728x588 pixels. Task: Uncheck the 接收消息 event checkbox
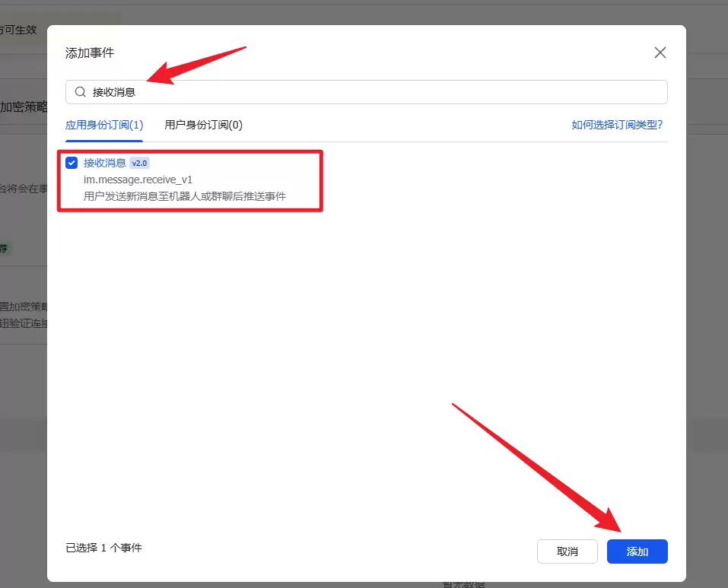pos(72,163)
